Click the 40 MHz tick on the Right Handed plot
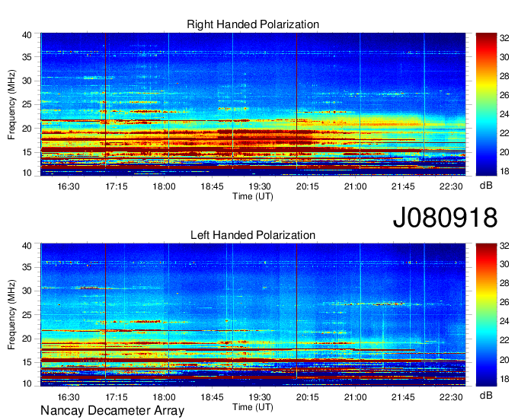The image size is (518, 420). point(27,35)
